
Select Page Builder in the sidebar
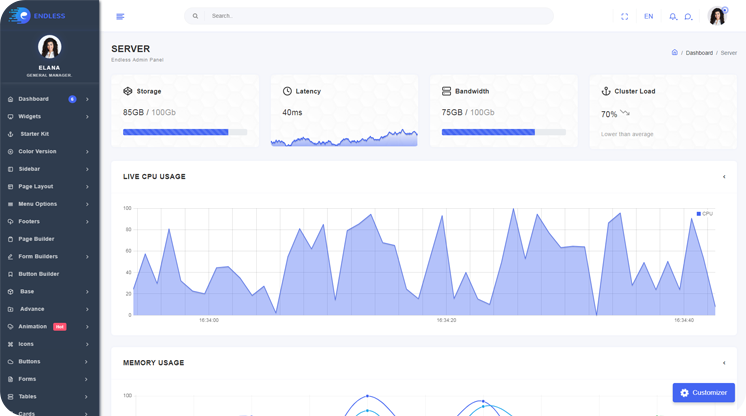pyautogui.click(x=36, y=239)
